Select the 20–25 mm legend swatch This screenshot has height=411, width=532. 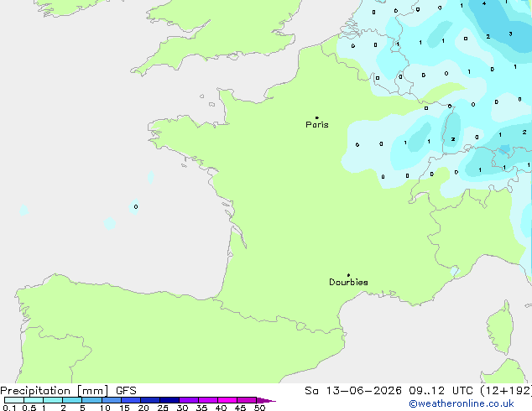tap(149, 400)
